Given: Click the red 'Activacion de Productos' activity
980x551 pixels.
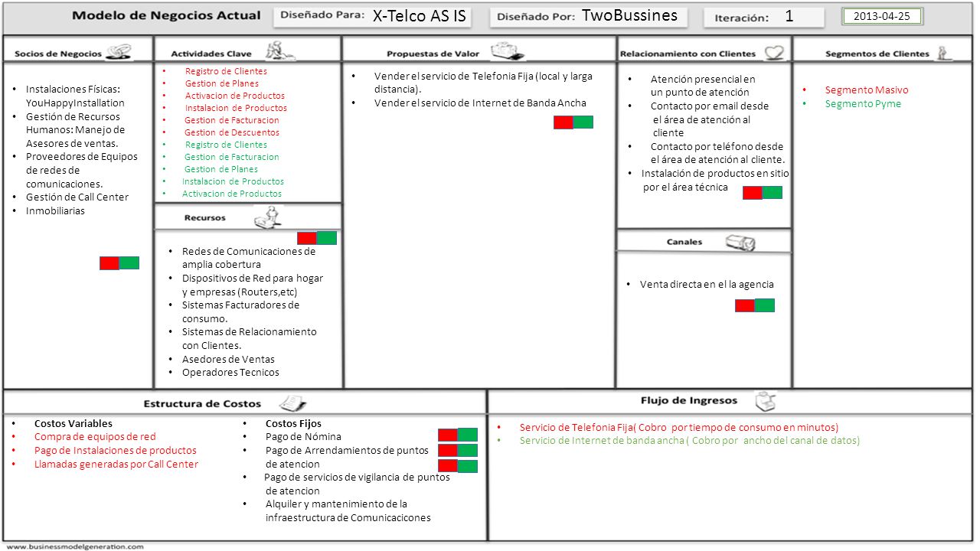Looking at the screenshot, I should click(235, 96).
